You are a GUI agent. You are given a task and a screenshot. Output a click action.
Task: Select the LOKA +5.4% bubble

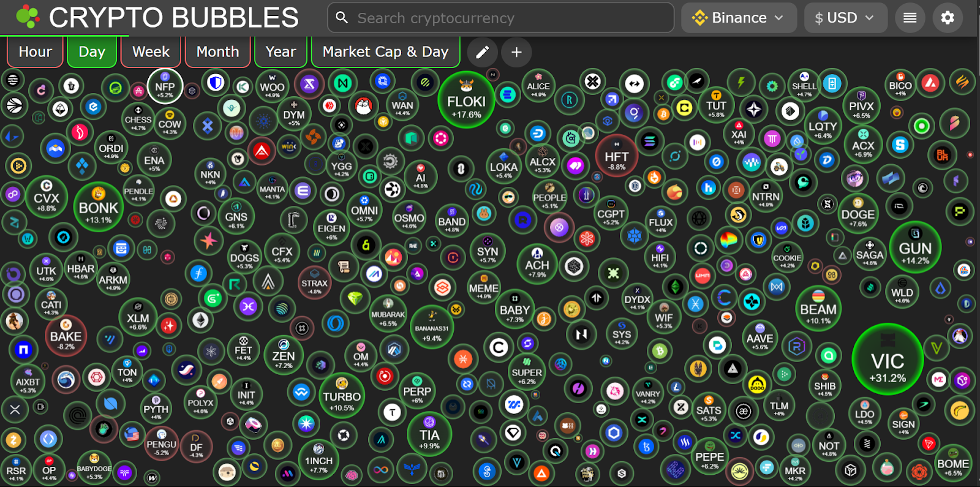(x=503, y=165)
